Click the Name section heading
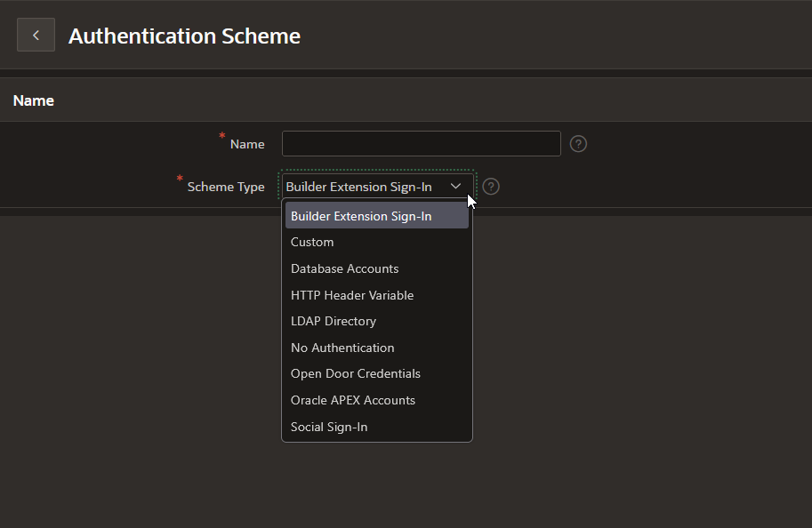This screenshot has height=528, width=812. pos(34,100)
